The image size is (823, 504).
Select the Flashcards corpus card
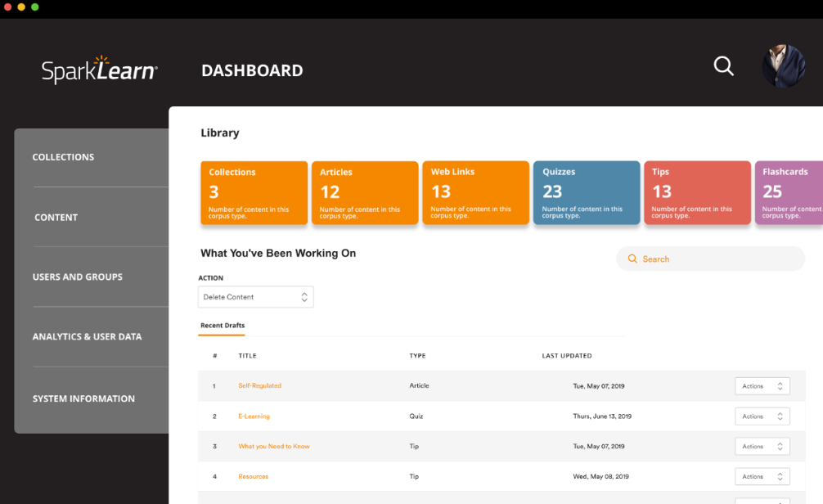point(788,192)
